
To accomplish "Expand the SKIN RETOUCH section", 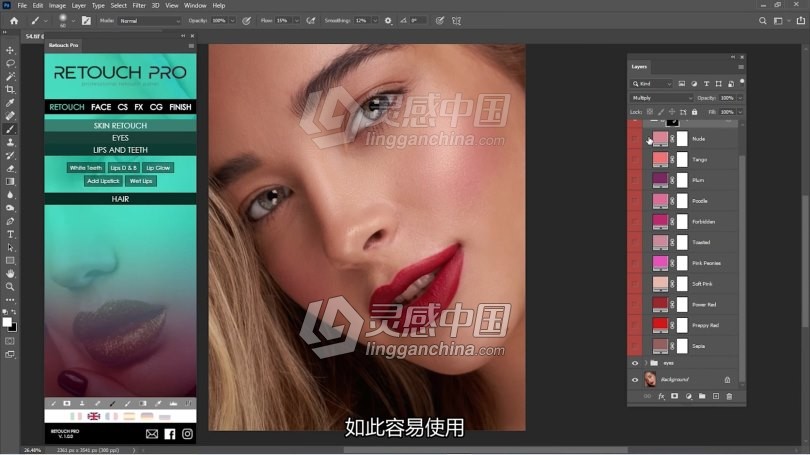I will pyautogui.click(x=120, y=125).
